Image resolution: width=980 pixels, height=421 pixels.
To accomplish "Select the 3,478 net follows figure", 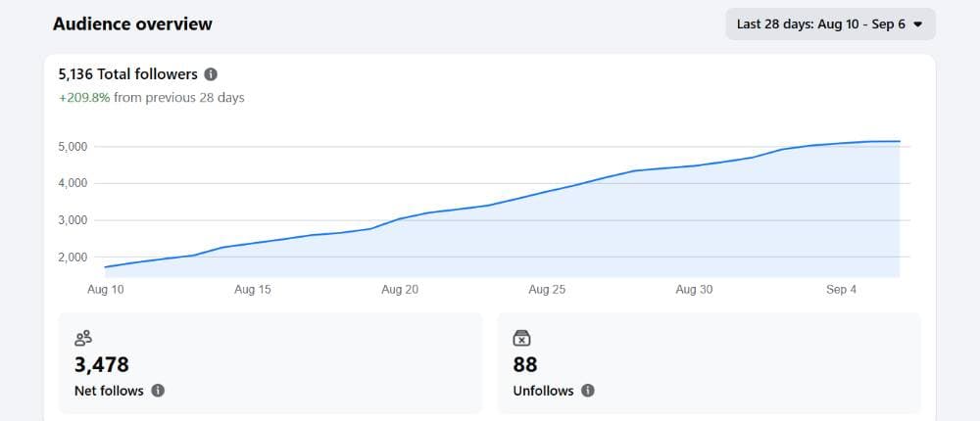I will [101, 364].
